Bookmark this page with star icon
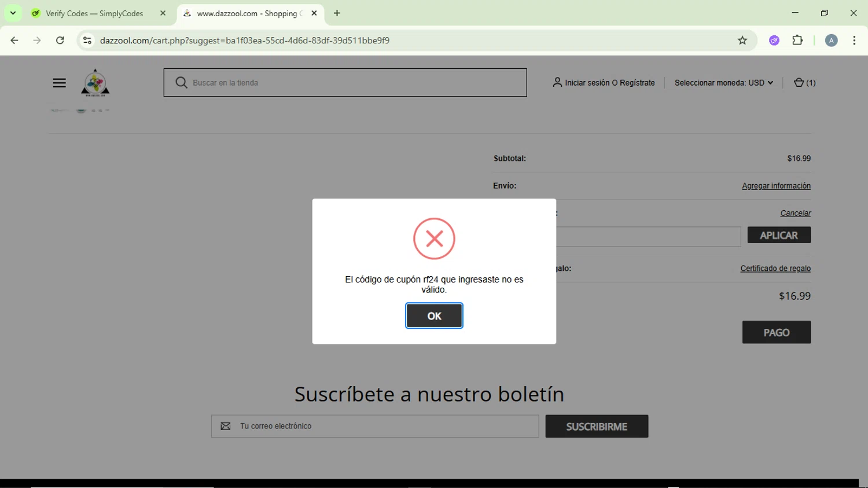The image size is (868, 488). [742, 41]
